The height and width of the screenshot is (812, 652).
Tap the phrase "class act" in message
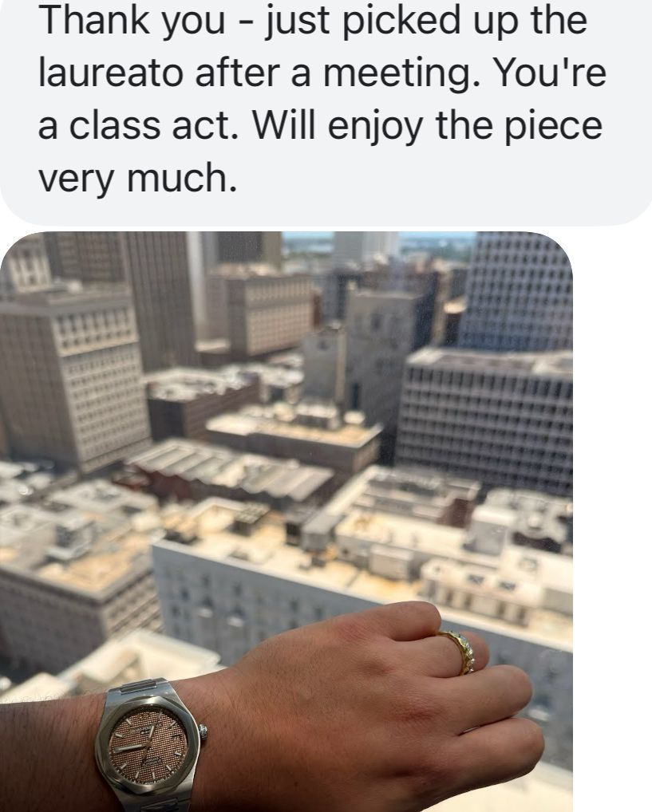[153, 126]
